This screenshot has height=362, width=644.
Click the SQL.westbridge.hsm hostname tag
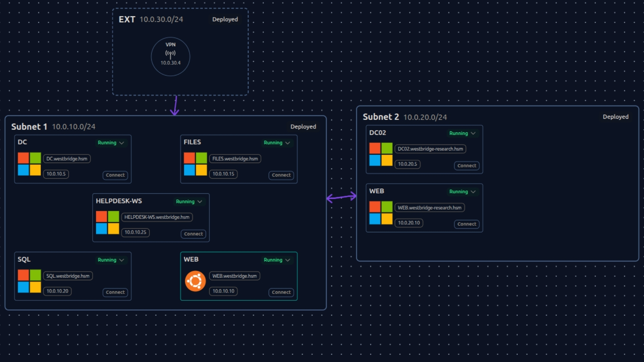tap(68, 276)
